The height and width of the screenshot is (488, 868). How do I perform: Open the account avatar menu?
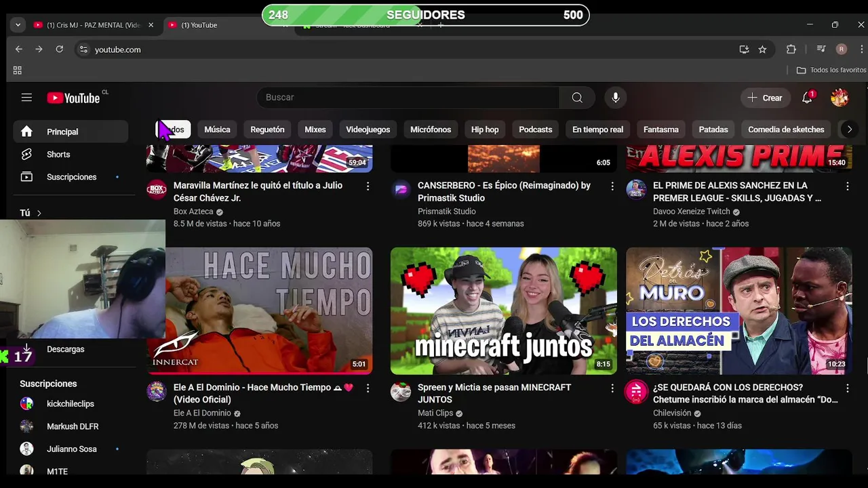(x=840, y=98)
